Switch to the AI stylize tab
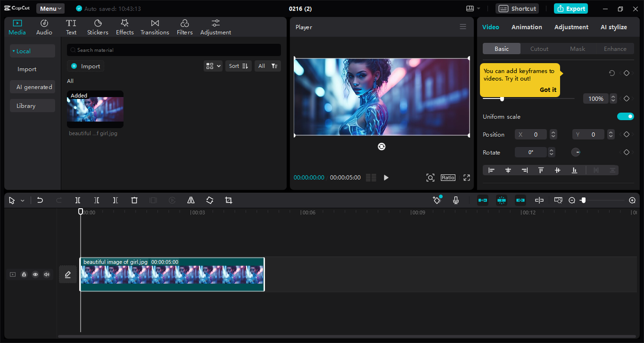 [614, 27]
